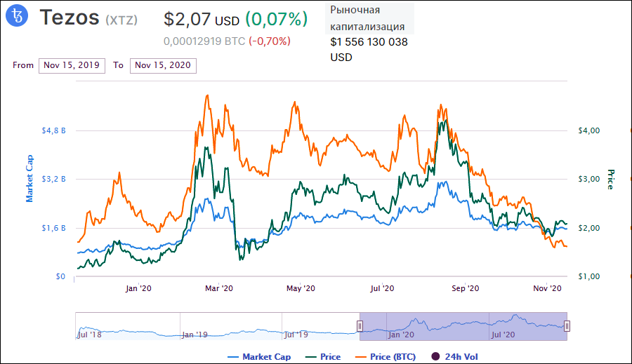Click the To date field Nov 15, 2020
The image size is (632, 364).
pyautogui.click(x=163, y=65)
